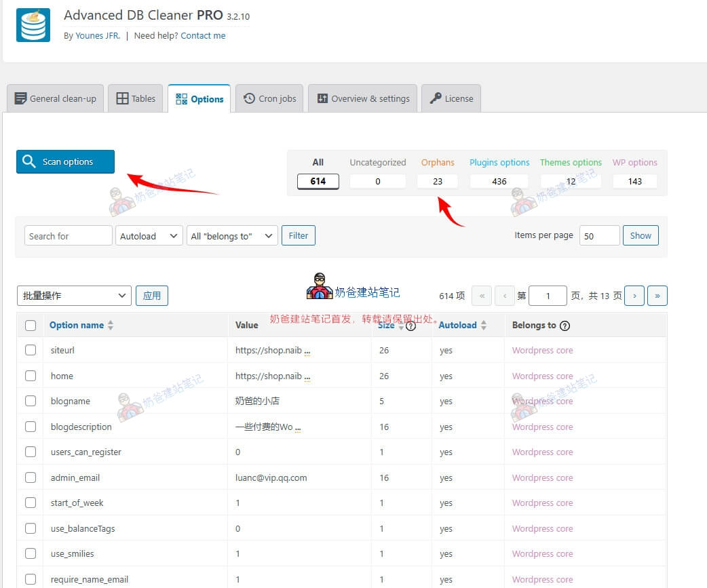
Task: Show Orphans options count 23
Action: tap(437, 181)
